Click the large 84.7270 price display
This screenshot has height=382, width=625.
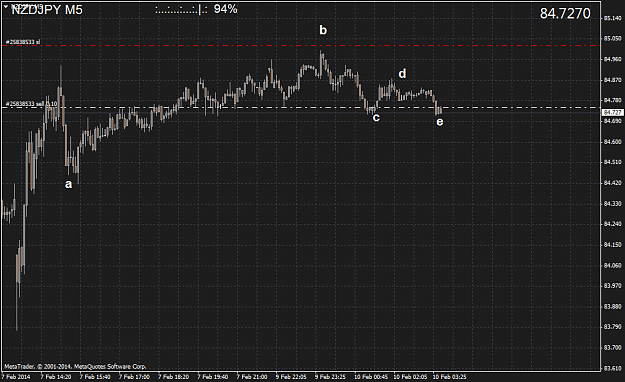[565, 14]
